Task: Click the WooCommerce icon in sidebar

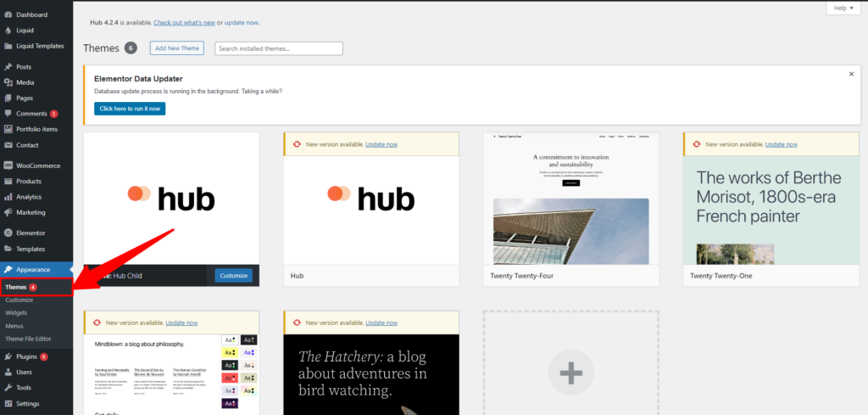Action: pos(8,165)
